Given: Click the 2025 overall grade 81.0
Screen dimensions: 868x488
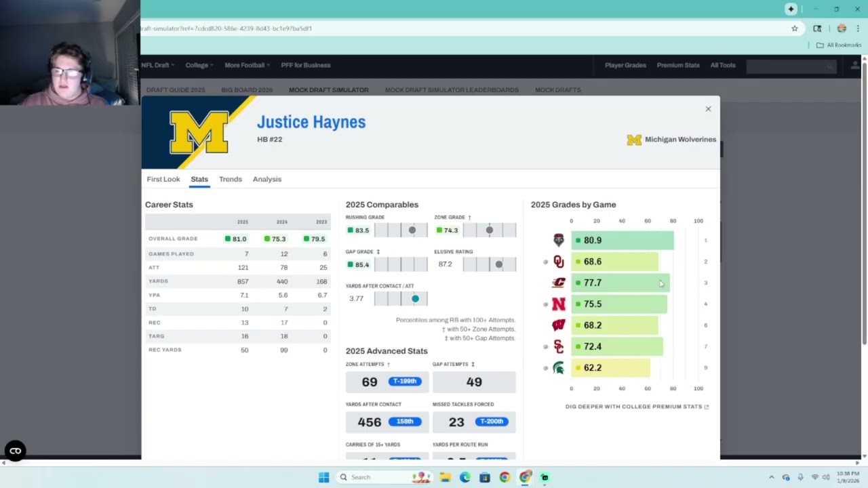Looking at the screenshot, I should point(236,239).
